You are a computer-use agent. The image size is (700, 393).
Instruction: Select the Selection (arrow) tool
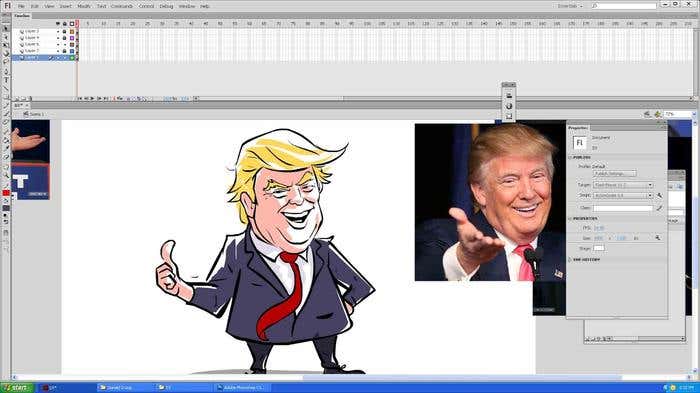(6, 29)
